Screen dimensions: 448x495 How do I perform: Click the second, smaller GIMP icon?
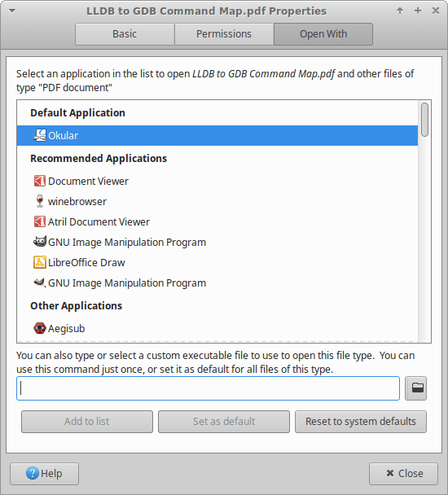pos(40,283)
